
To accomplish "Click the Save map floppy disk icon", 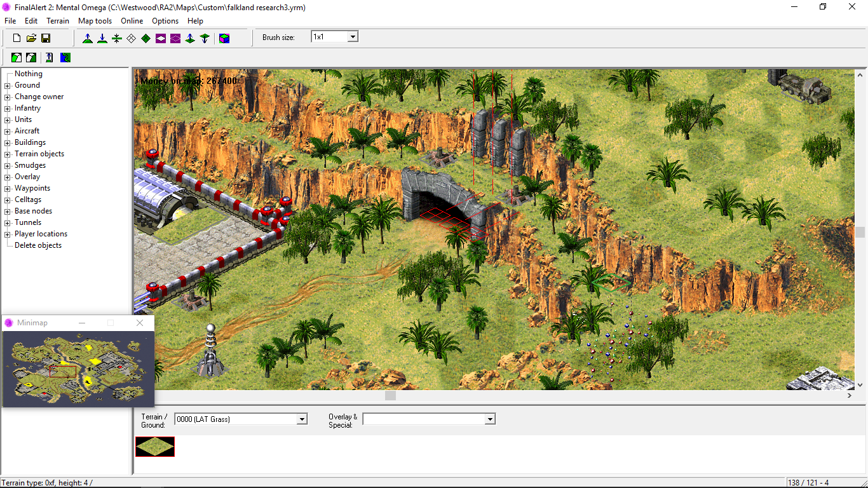I will (x=46, y=38).
